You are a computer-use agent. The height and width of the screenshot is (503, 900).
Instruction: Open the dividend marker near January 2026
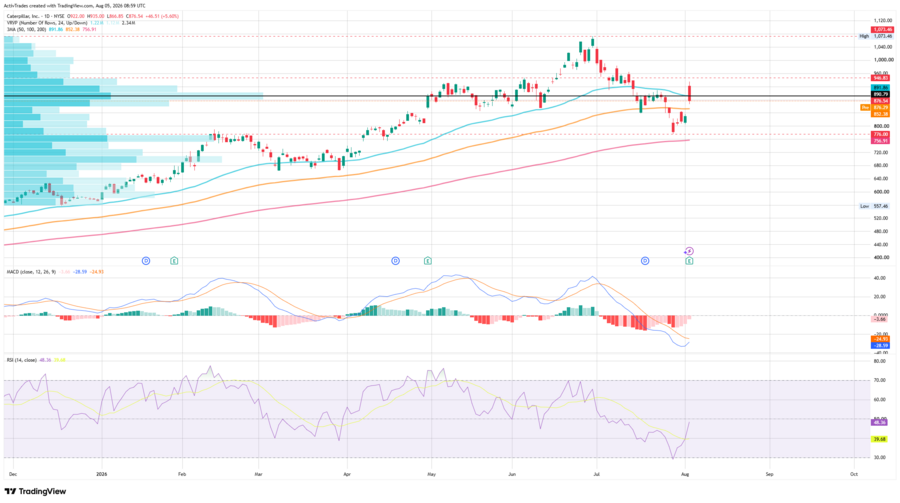tap(146, 261)
